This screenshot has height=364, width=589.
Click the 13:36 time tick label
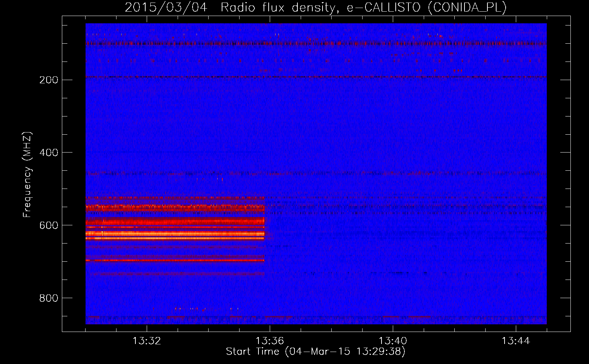(x=270, y=341)
